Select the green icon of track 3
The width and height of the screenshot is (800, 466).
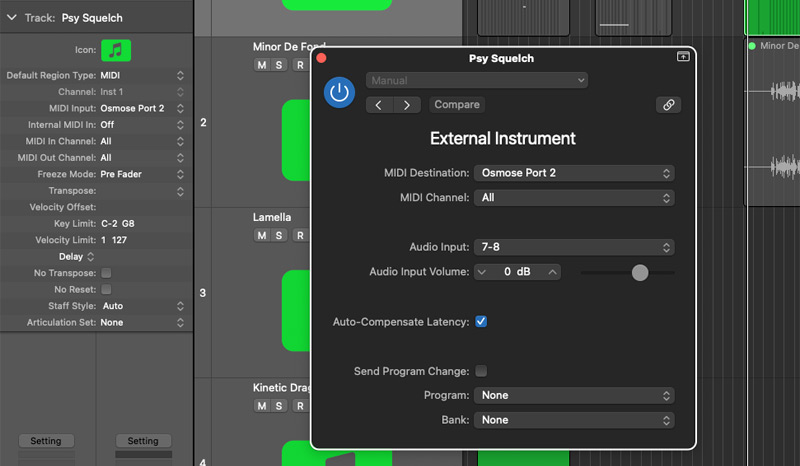point(296,310)
